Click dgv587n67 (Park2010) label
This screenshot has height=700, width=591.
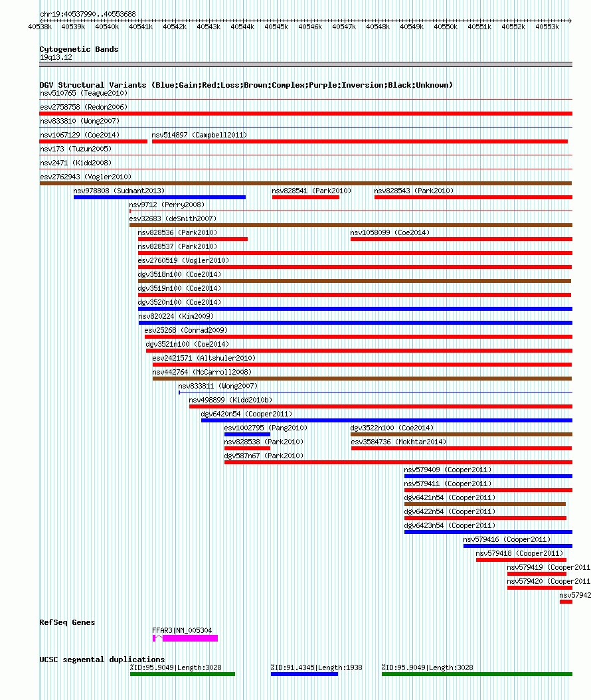264,456
